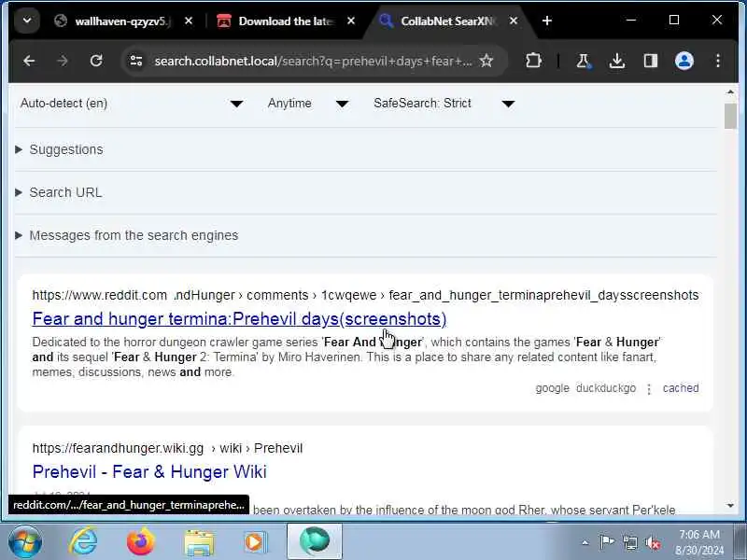This screenshot has width=747, height=560.
Task: Click the reddit.com result URL text
Action: (x=365, y=295)
